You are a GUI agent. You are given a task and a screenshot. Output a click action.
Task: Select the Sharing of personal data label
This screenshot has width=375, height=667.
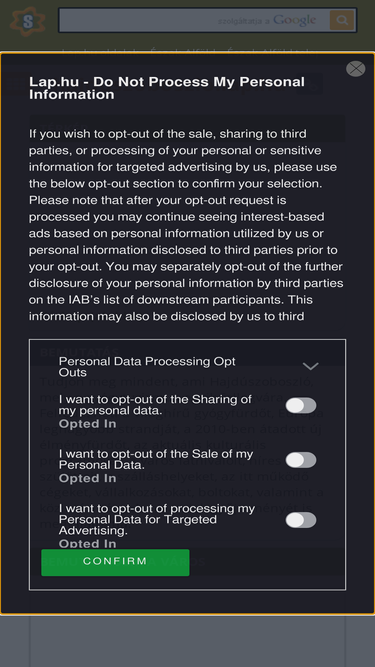coord(155,405)
